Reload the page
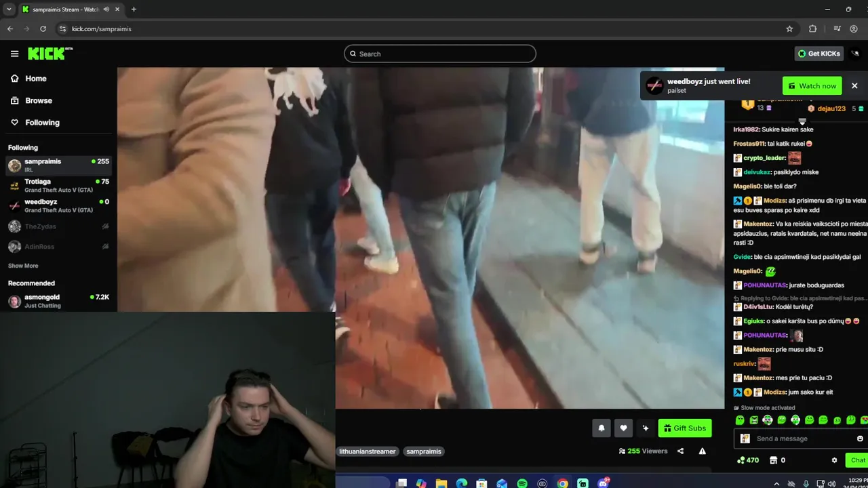 (43, 28)
